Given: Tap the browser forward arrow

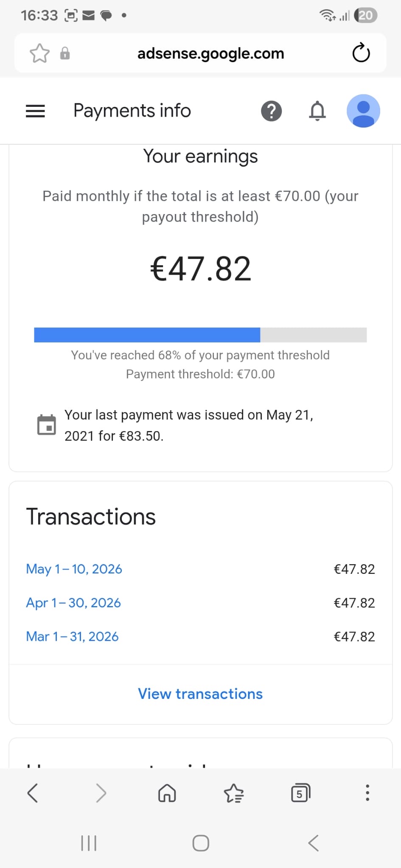Looking at the screenshot, I should (x=101, y=793).
